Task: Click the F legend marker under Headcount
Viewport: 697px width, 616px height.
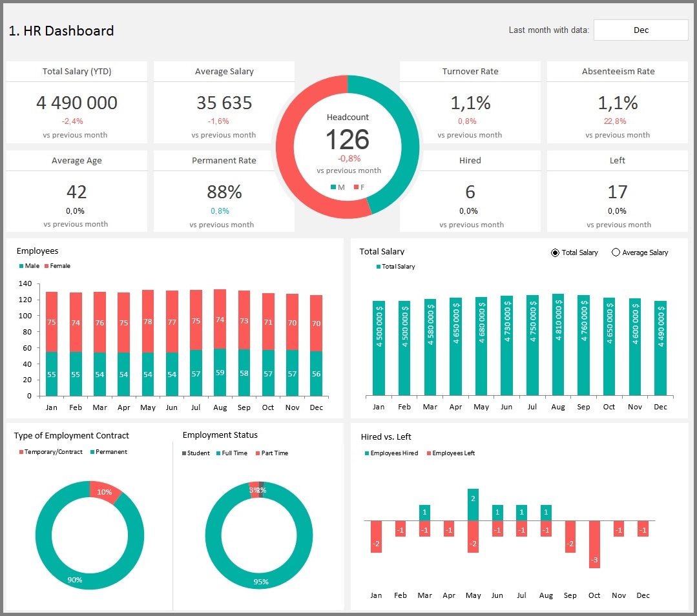Action: [x=356, y=187]
